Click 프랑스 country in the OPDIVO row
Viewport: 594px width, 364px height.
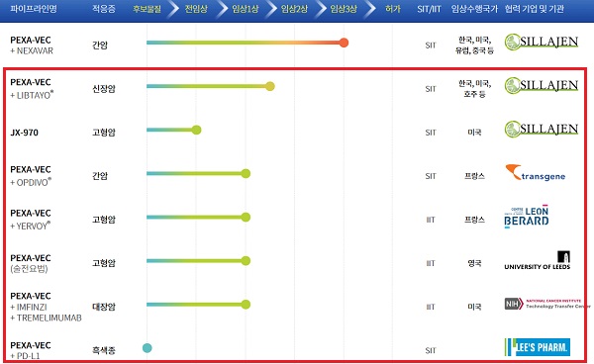(x=474, y=176)
